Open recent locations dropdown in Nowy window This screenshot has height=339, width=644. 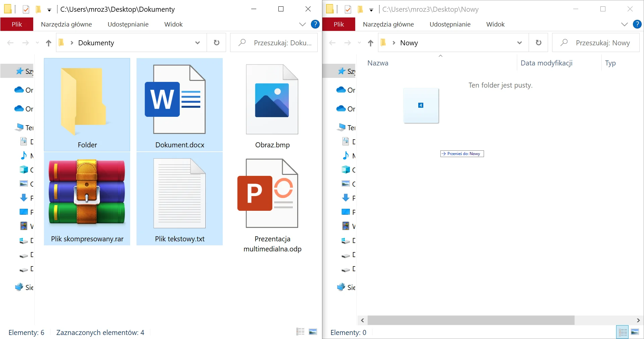coord(359,43)
